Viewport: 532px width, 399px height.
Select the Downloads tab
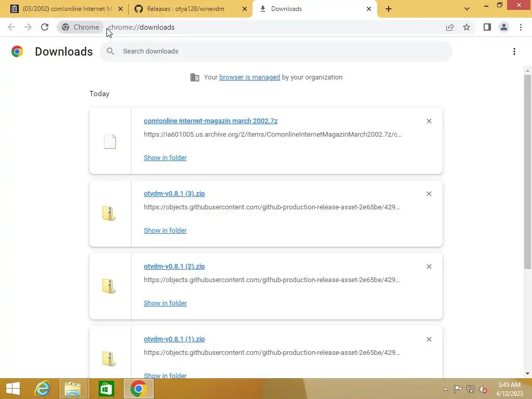pos(315,9)
